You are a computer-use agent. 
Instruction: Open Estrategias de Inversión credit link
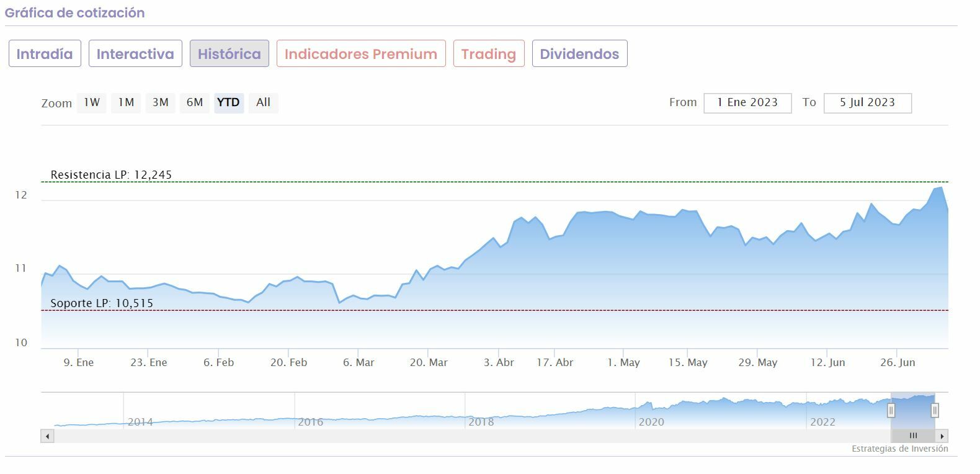click(x=899, y=449)
